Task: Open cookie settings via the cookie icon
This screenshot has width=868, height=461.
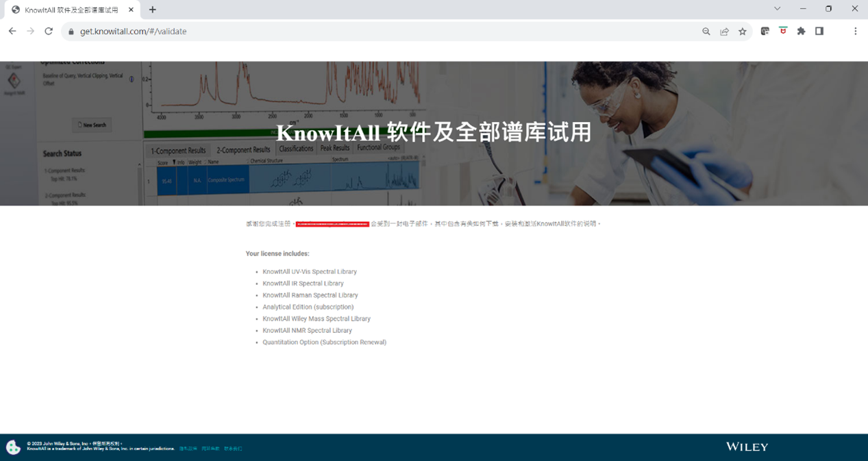Action: [13, 447]
